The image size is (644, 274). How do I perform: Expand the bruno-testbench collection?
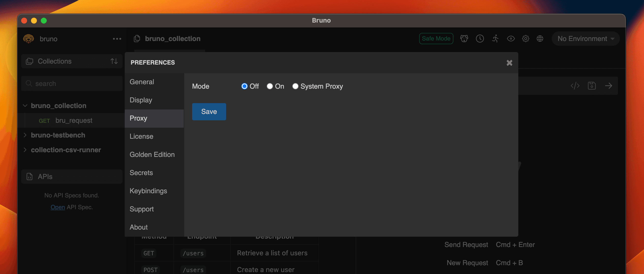(x=26, y=135)
